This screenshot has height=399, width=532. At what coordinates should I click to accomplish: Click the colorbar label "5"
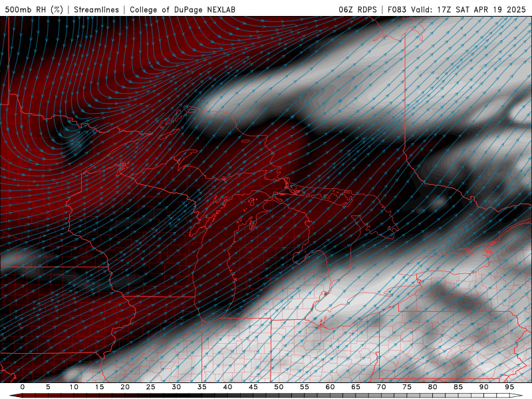click(x=48, y=387)
